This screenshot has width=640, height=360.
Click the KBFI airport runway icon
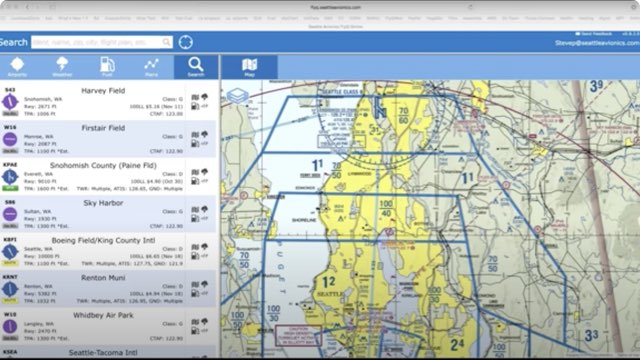coord(10,252)
